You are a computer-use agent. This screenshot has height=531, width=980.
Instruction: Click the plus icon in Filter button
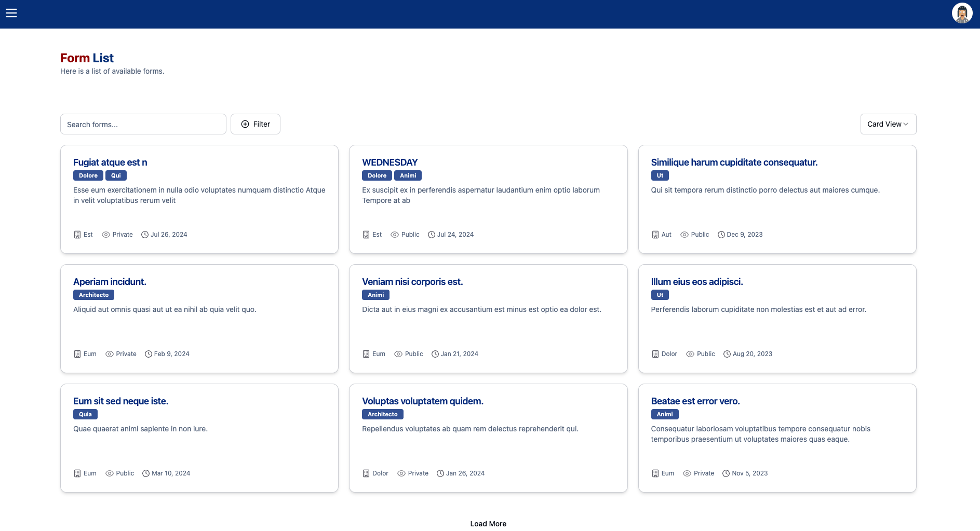(245, 124)
